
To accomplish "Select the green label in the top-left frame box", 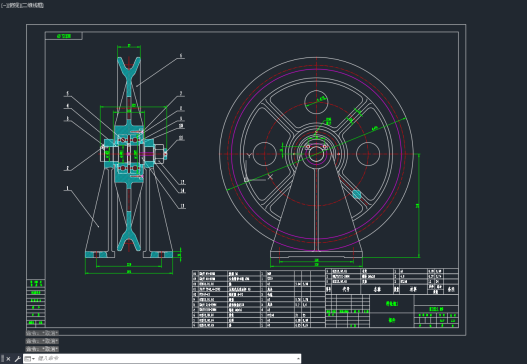I will [64, 36].
